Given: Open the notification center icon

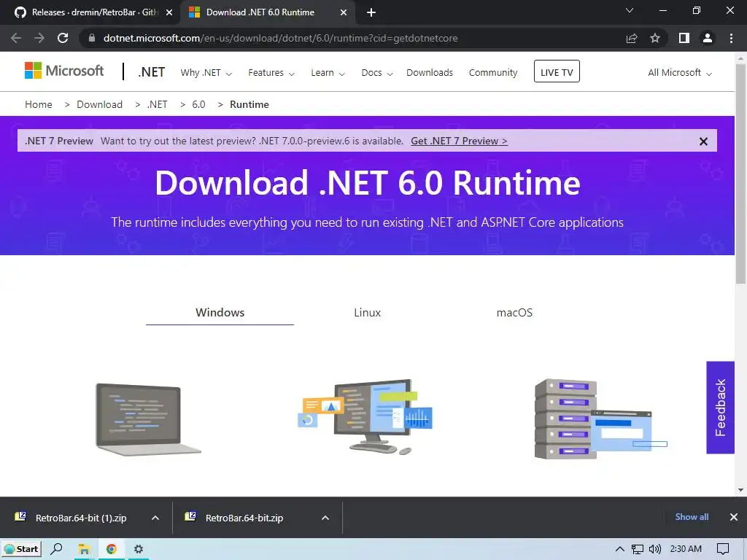Looking at the screenshot, I should coord(723,549).
